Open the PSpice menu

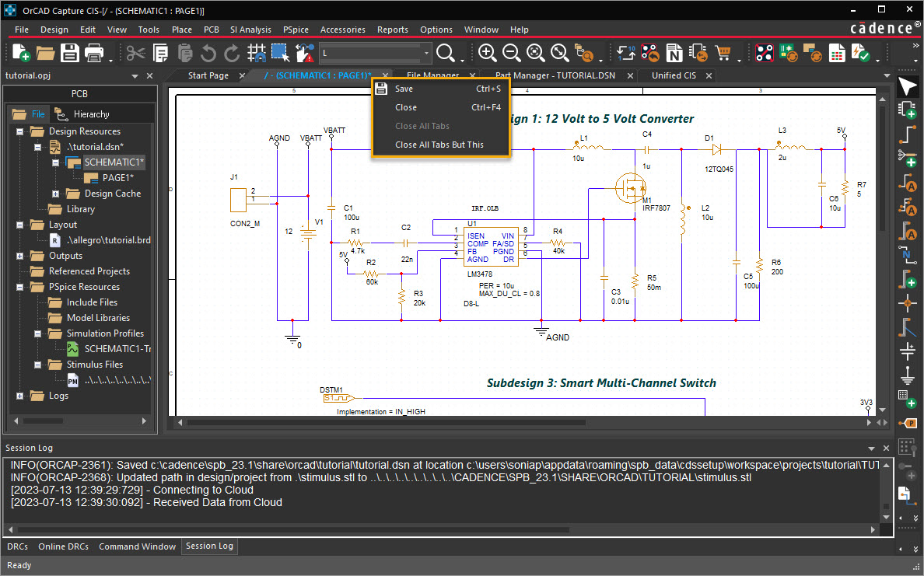[296, 30]
